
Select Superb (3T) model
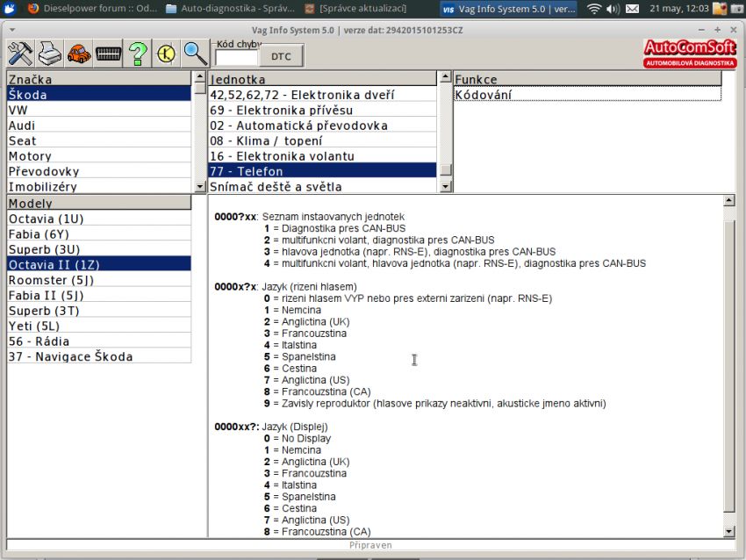[x=99, y=310]
